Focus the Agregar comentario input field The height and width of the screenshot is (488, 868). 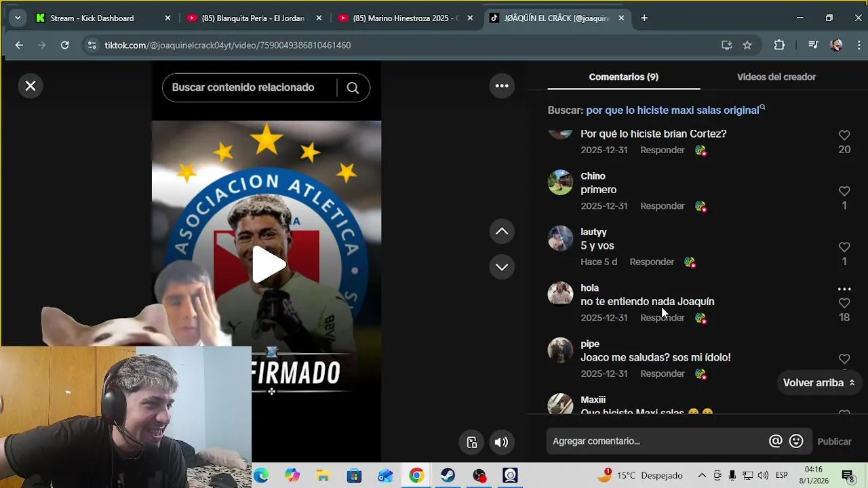658,441
